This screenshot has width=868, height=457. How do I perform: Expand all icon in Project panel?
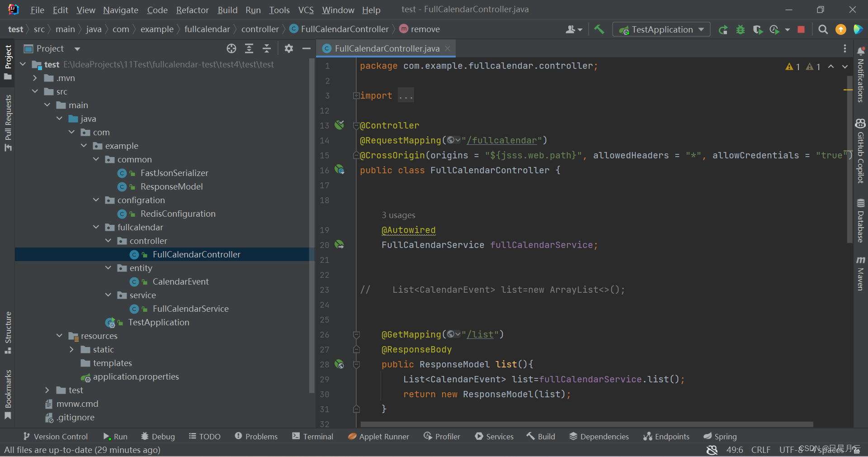click(x=249, y=48)
